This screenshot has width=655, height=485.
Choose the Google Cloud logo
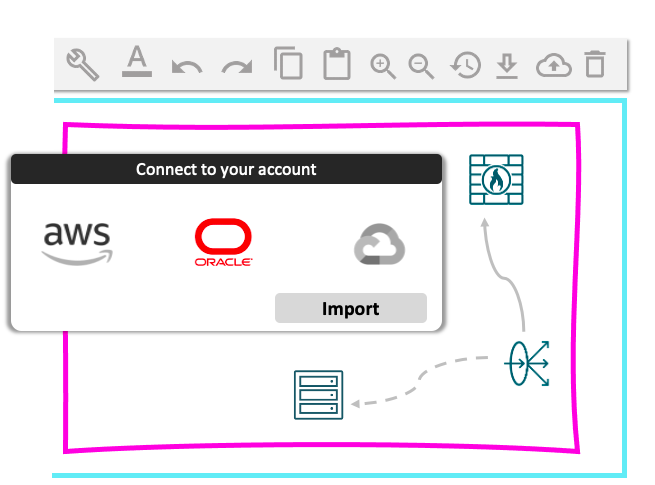379,244
